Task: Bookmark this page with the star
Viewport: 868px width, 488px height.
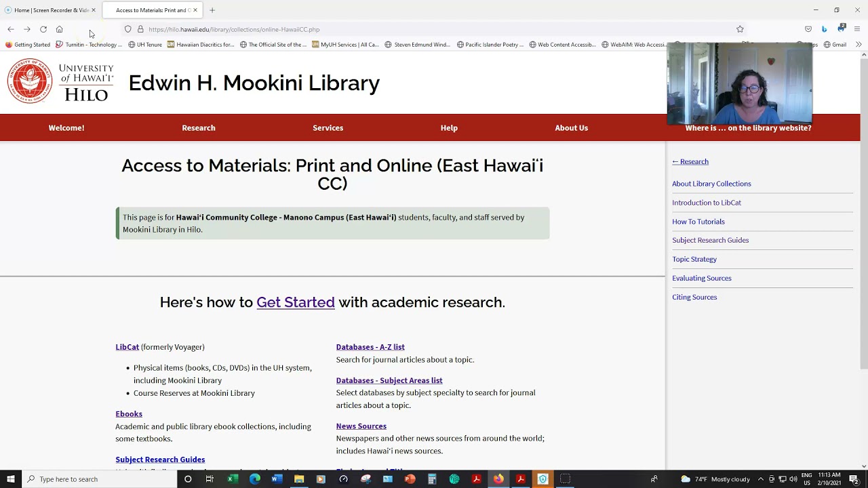Action: (x=740, y=29)
